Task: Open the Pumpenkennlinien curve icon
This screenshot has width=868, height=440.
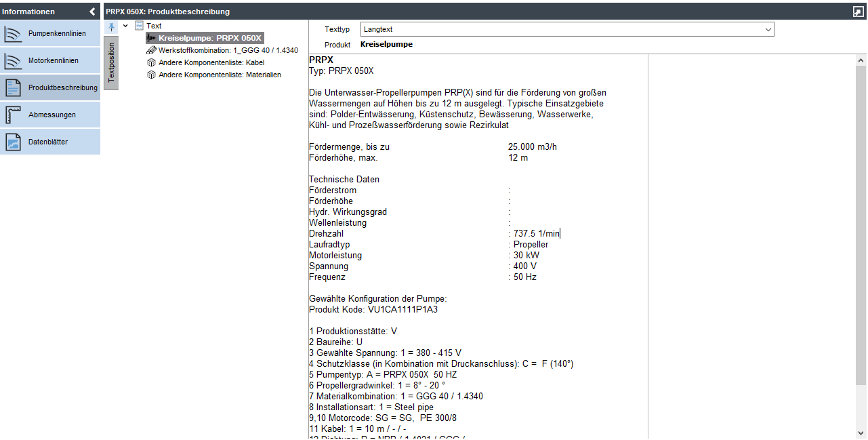Action: tap(14, 34)
